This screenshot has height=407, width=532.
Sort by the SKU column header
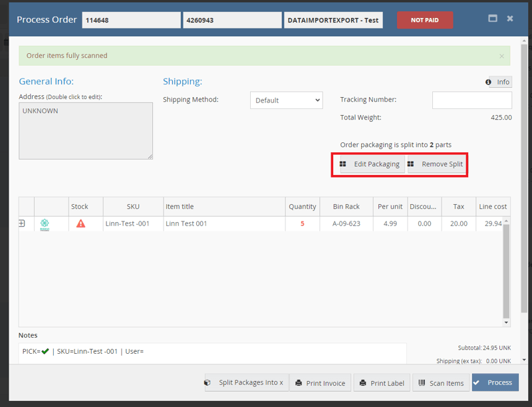click(133, 207)
